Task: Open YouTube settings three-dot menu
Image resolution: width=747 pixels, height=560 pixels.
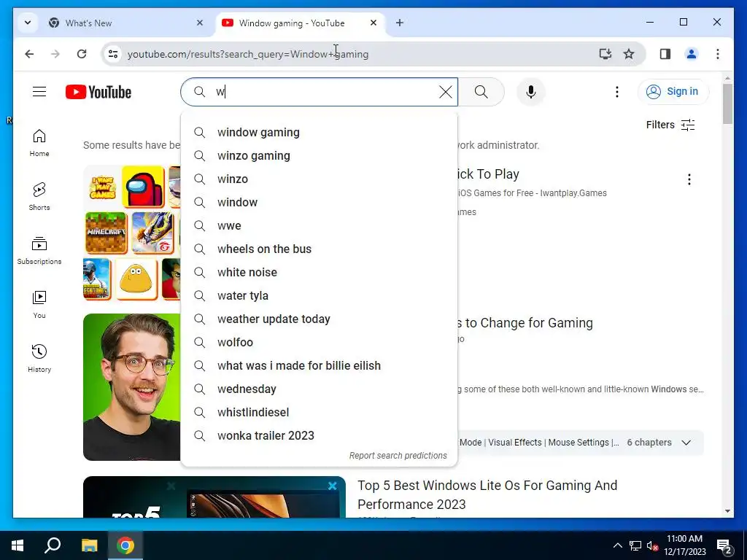Action: coord(617,92)
